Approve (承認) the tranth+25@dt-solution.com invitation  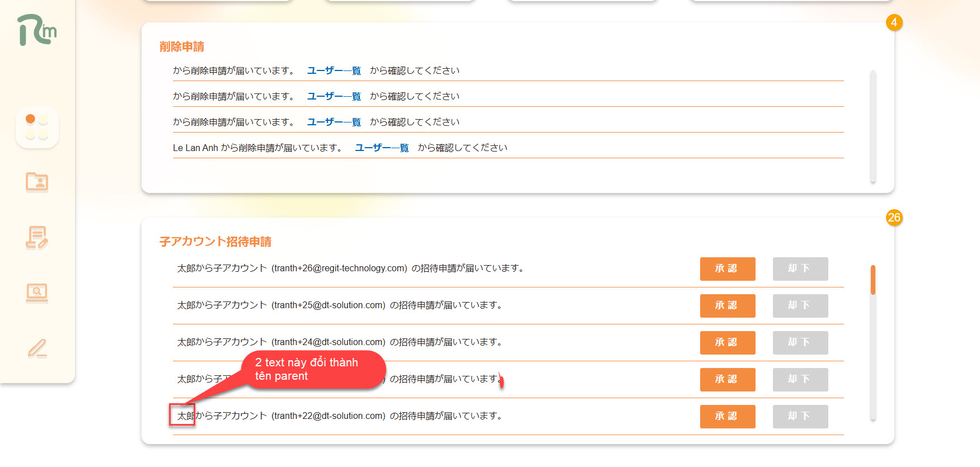tap(727, 306)
